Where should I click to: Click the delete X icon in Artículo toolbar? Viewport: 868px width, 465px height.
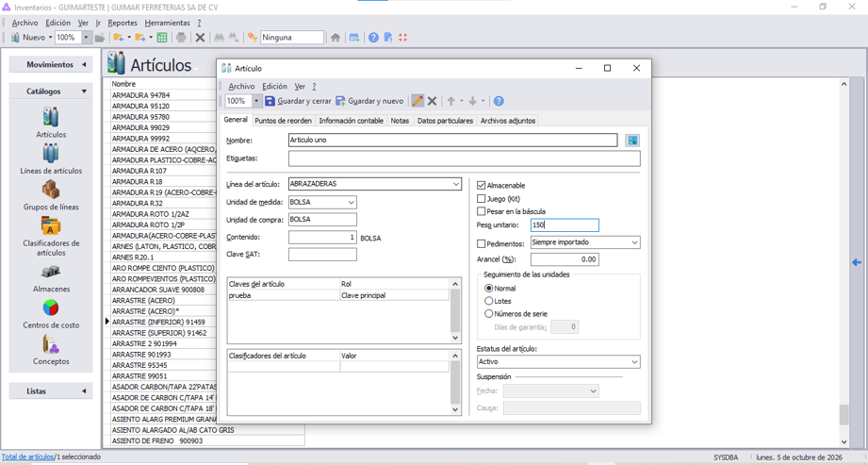pos(433,101)
